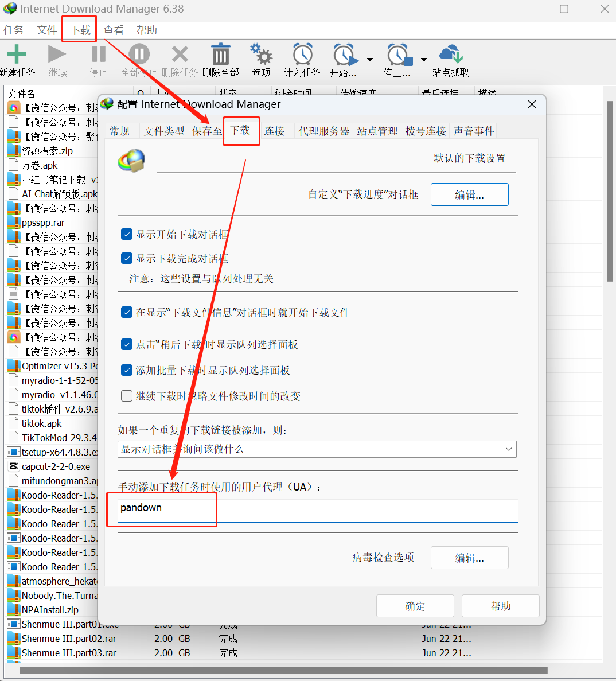This screenshot has height=681, width=616.
Task: Toggle 点击稍后下载时显示队列选择面板 checkbox
Action: click(126, 344)
